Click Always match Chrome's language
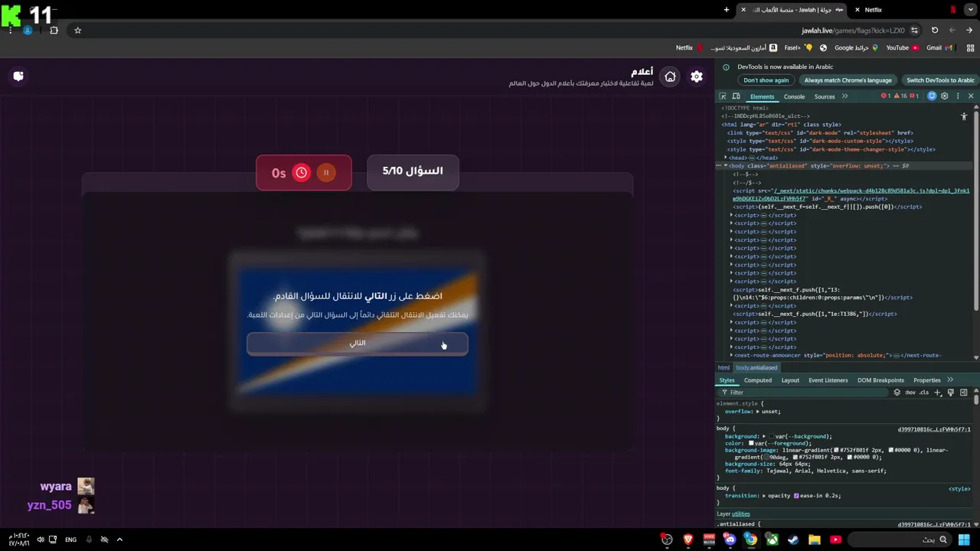The image size is (980, 551). 848,80
